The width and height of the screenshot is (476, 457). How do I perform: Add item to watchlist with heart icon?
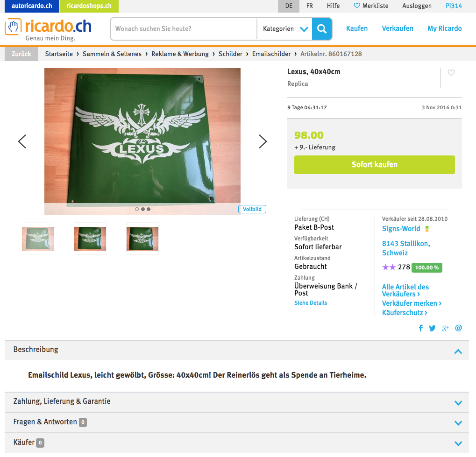click(451, 73)
